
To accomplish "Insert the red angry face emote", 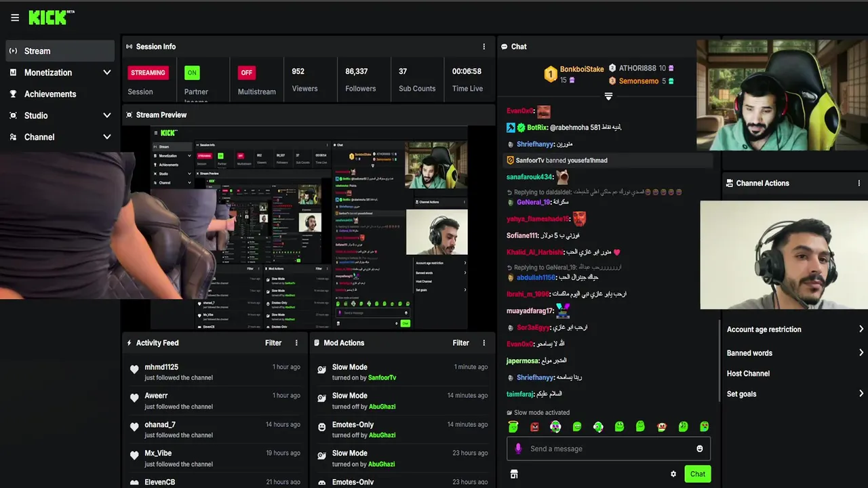I will pos(534,426).
